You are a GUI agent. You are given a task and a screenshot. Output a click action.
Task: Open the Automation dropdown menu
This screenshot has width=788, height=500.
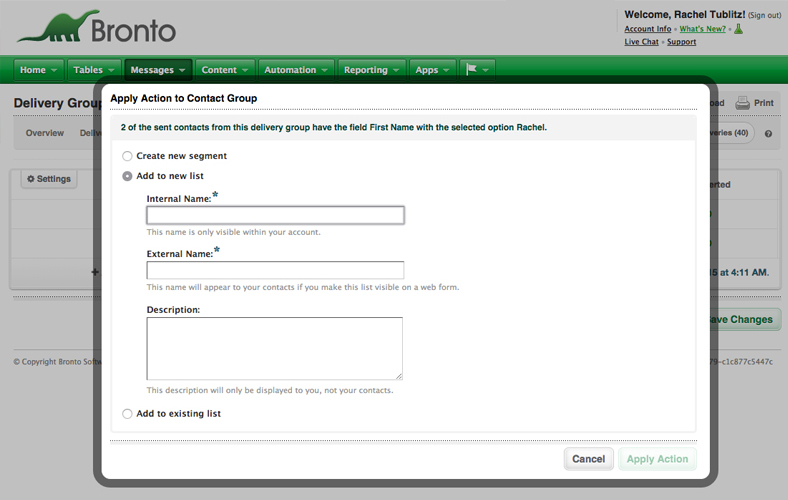[296, 70]
